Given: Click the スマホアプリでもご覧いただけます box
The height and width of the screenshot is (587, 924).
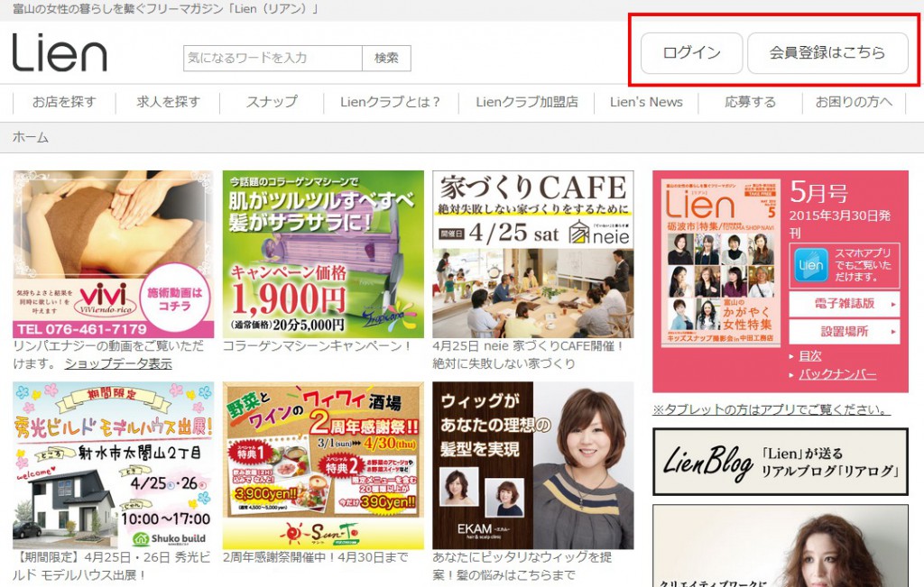Looking at the screenshot, I should [x=845, y=265].
